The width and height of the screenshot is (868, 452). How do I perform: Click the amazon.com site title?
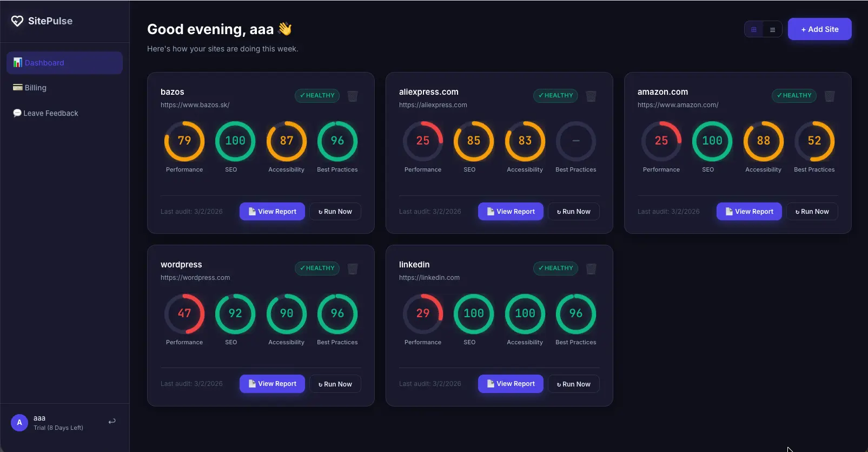click(x=662, y=92)
